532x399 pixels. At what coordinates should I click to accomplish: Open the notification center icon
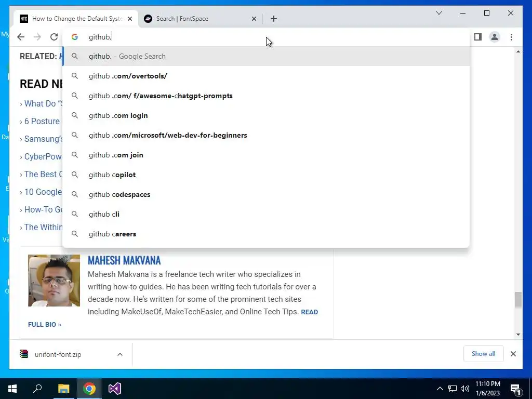click(x=515, y=389)
